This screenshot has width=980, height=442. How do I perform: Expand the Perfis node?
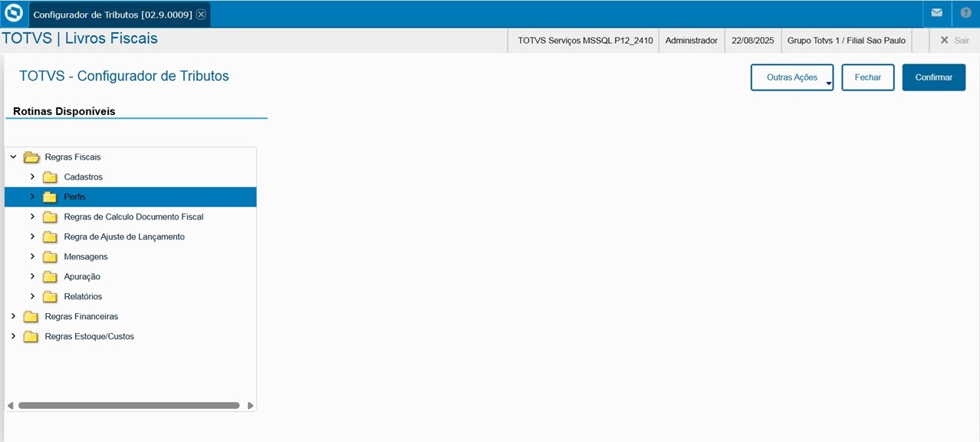point(32,196)
